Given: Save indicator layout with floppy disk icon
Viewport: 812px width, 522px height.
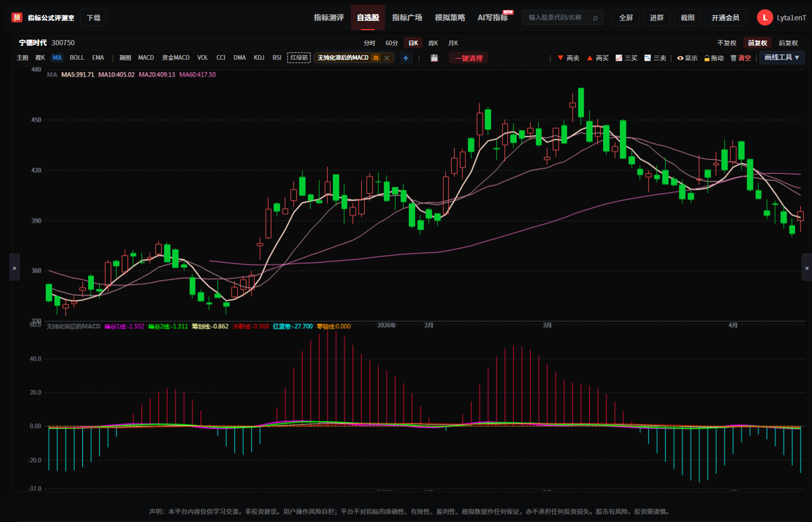Looking at the screenshot, I should [434, 58].
